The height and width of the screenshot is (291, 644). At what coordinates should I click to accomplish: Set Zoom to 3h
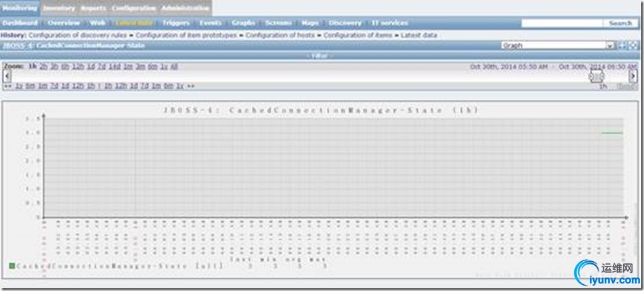pos(54,66)
